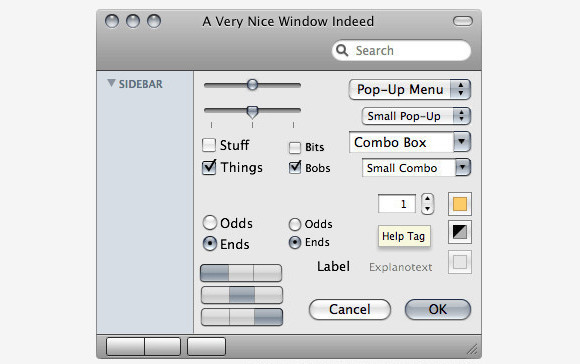Screen dimensions: 580x364
Task: Click inside the Combo Box text field
Action: [x=401, y=142]
